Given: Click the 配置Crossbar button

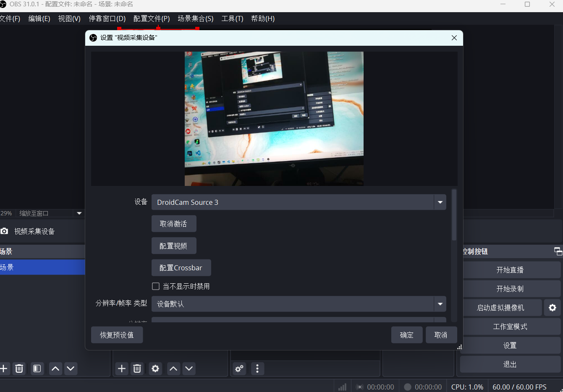Looking at the screenshot, I should pyautogui.click(x=181, y=267).
